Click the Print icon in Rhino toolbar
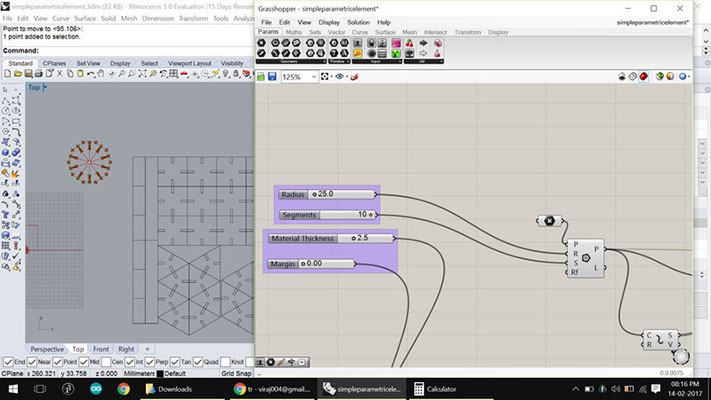The width and height of the screenshot is (711, 400). [39, 73]
